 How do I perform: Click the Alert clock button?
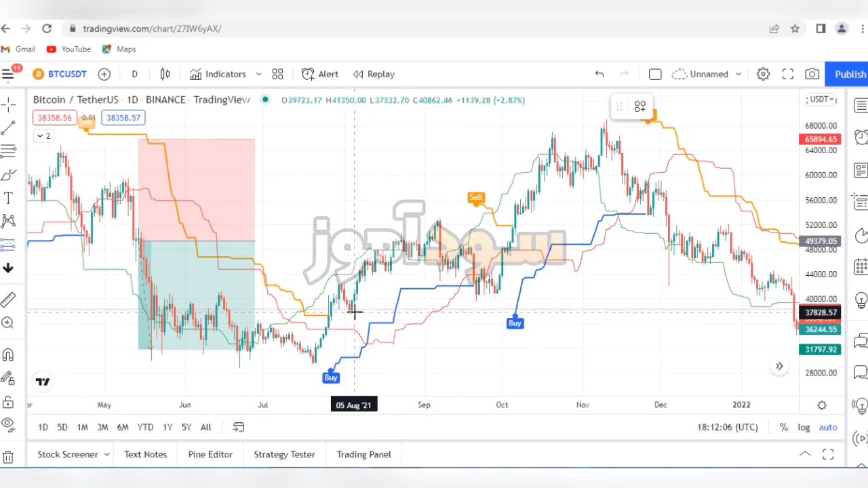(x=320, y=74)
